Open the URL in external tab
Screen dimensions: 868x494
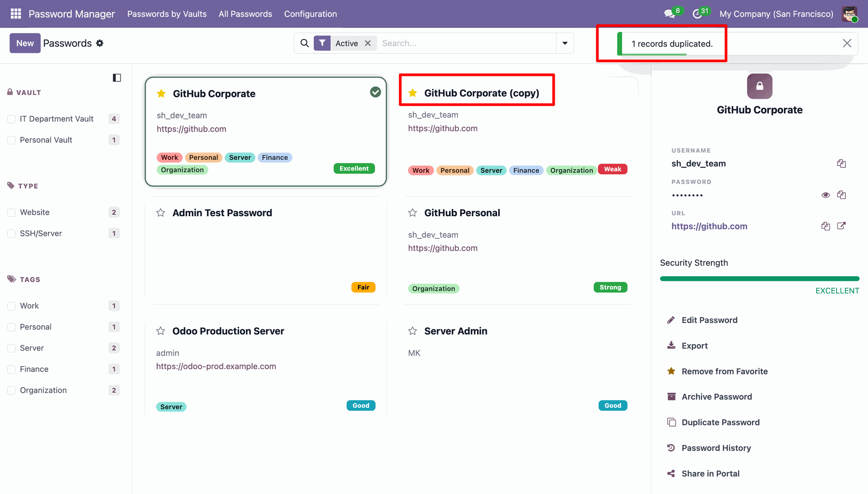[841, 226]
